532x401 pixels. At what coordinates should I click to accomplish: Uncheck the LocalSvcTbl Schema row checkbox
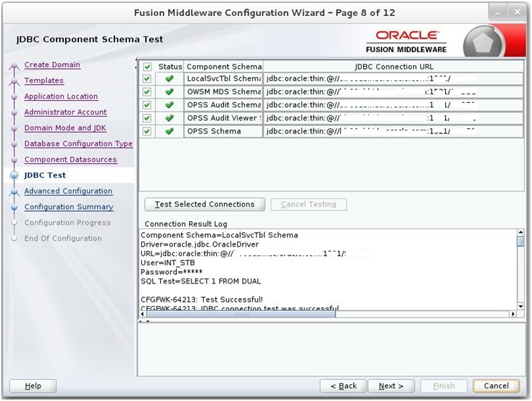147,79
